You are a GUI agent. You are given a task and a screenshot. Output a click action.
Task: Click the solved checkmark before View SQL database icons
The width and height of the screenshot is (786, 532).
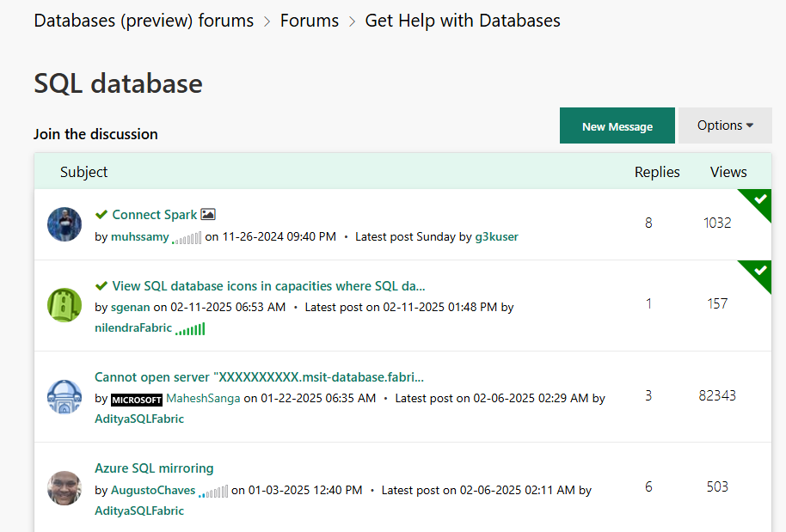(x=101, y=285)
